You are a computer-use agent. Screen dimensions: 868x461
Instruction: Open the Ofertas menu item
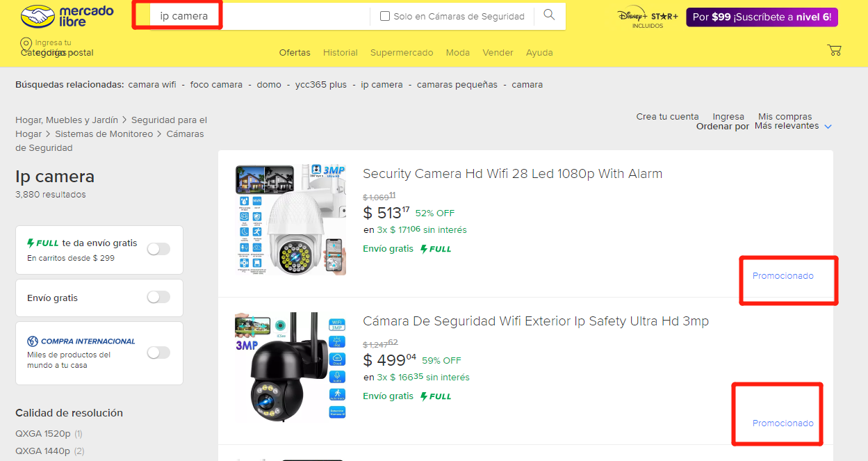(295, 52)
